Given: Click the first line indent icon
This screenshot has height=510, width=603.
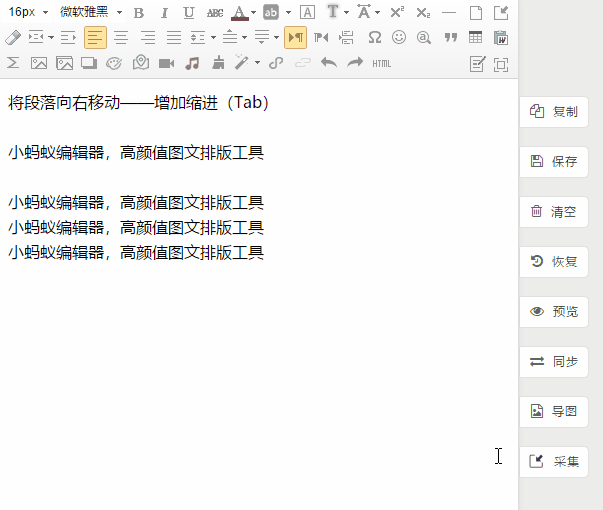Looking at the screenshot, I should pos(68,38).
